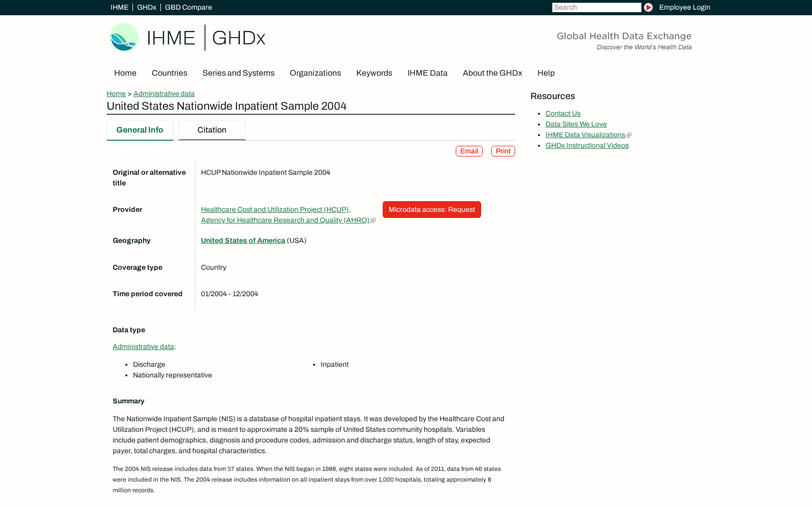Click the GHDx wordmark in the header
Viewport: 812px width, 508px height.
click(x=239, y=38)
